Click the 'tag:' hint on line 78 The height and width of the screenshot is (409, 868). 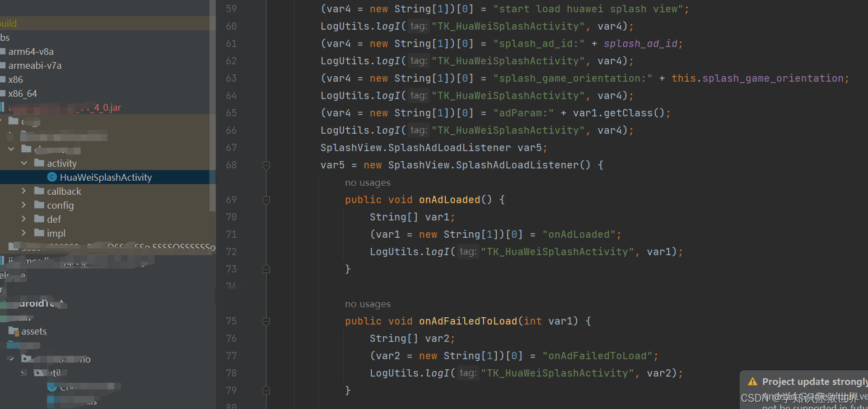click(468, 373)
